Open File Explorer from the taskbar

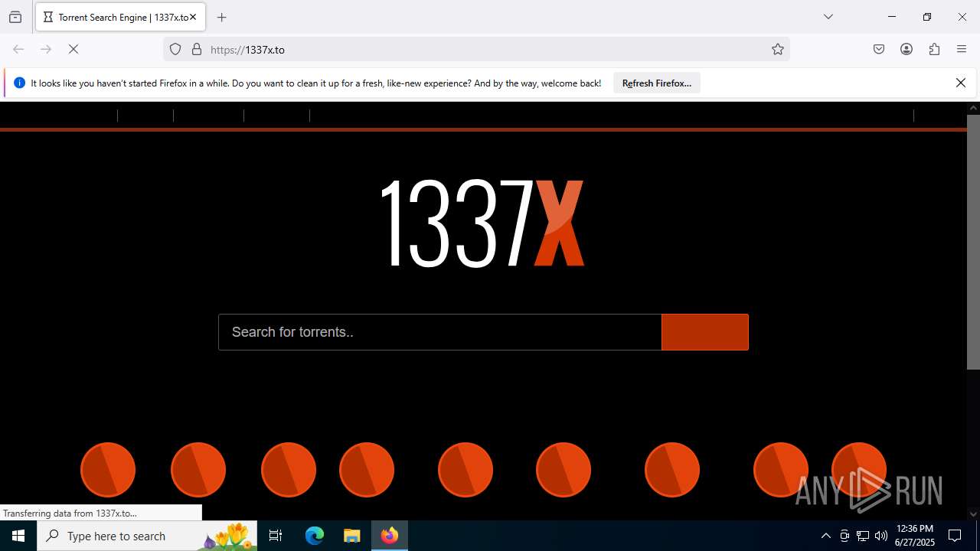351,536
